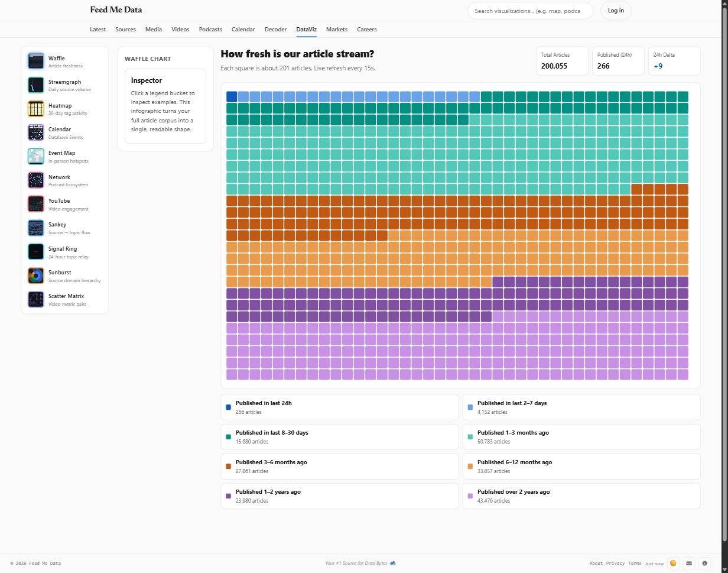Select the 'Published 3–6 months ago' legend

pyautogui.click(x=340, y=466)
